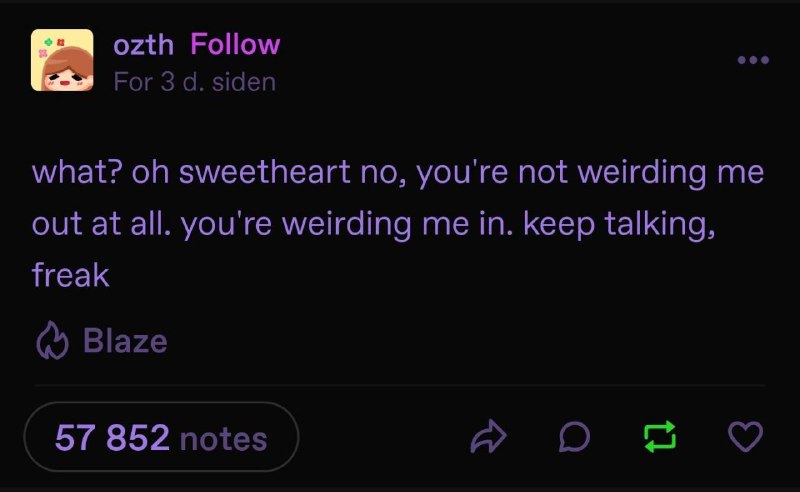Click the word notes in the counter
This screenshot has height=492, width=800.
(x=223, y=438)
